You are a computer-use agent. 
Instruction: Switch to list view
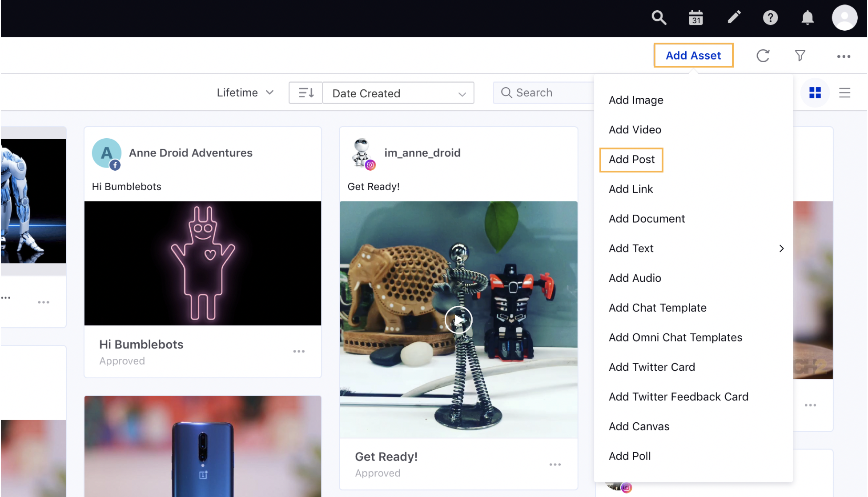[x=844, y=92]
